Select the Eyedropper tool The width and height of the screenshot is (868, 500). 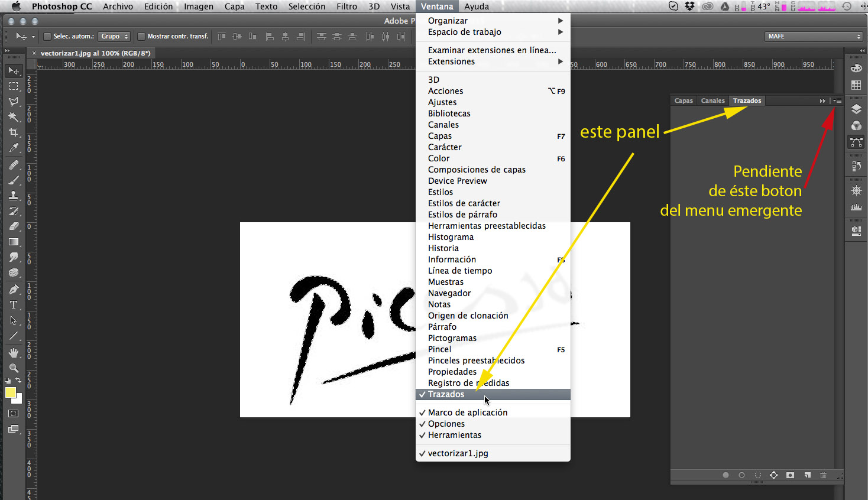coord(14,148)
